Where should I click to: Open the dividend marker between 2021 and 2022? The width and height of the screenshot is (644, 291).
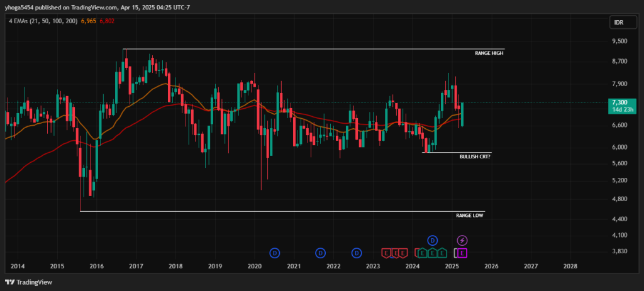[x=320, y=253]
